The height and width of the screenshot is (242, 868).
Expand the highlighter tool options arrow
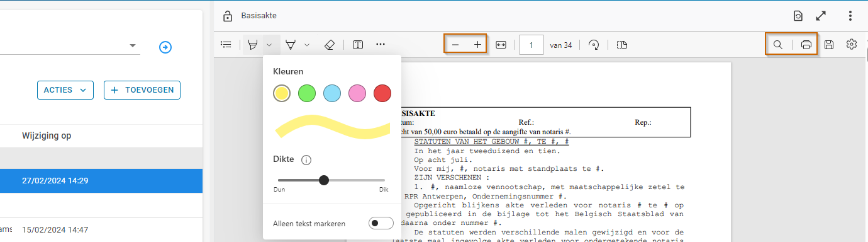(x=269, y=45)
